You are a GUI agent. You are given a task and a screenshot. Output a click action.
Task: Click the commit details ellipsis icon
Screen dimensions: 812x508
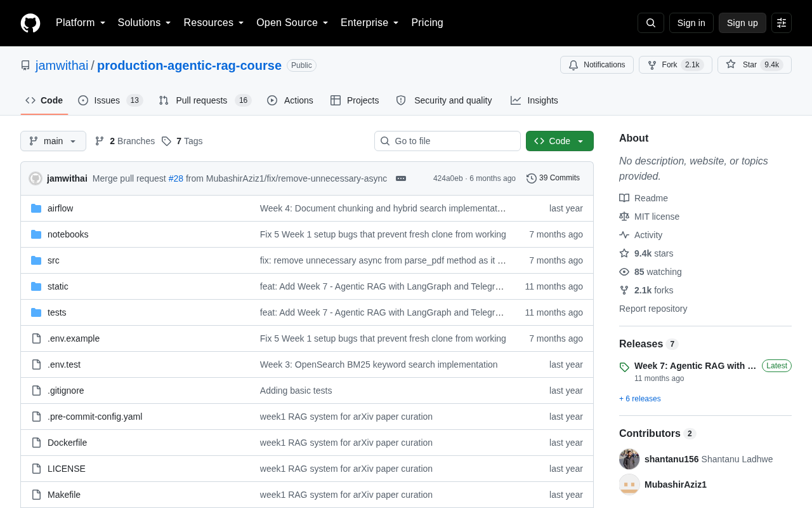tap(401, 178)
